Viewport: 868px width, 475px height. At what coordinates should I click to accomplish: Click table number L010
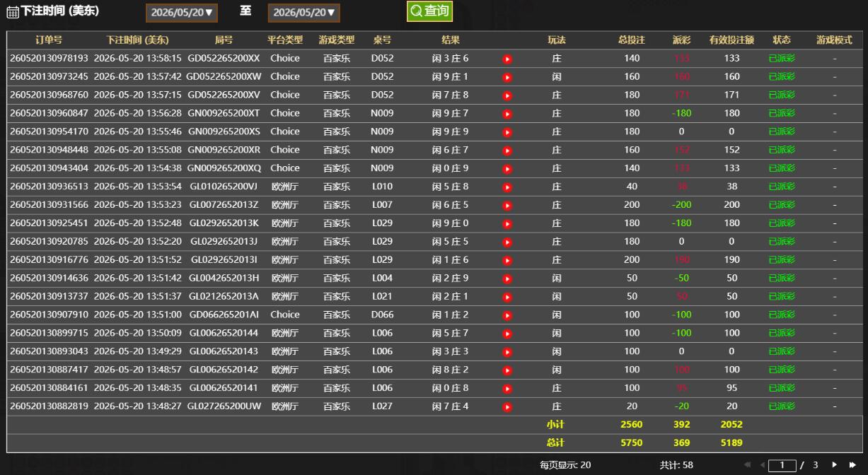pos(382,187)
